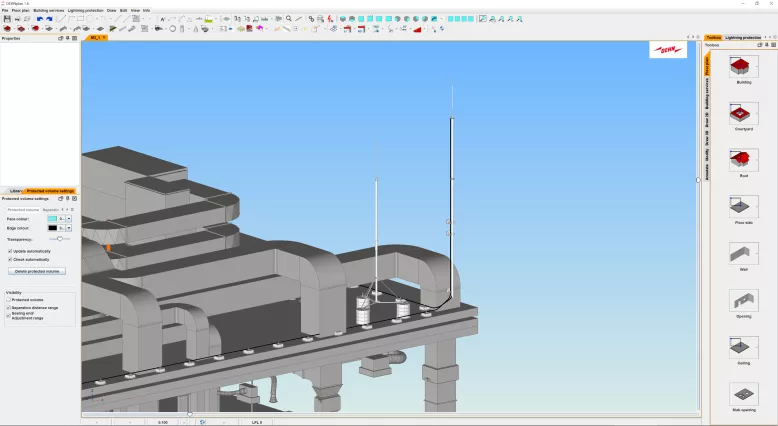
Task: Toggle Separation distance range visibility checkbox
Action: pos(8,307)
